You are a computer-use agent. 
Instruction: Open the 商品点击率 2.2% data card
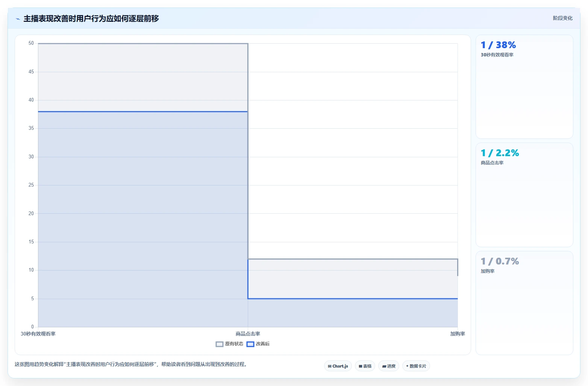click(x=524, y=195)
